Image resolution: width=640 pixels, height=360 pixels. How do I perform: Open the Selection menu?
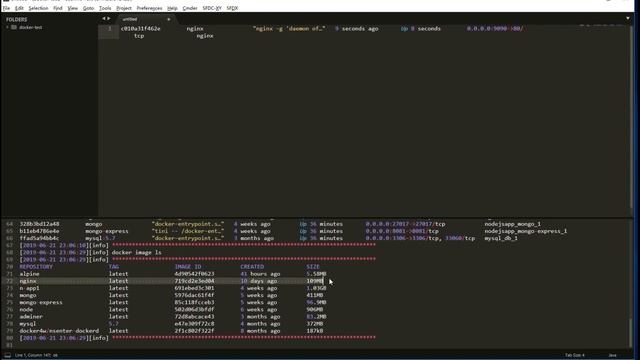click(38, 8)
